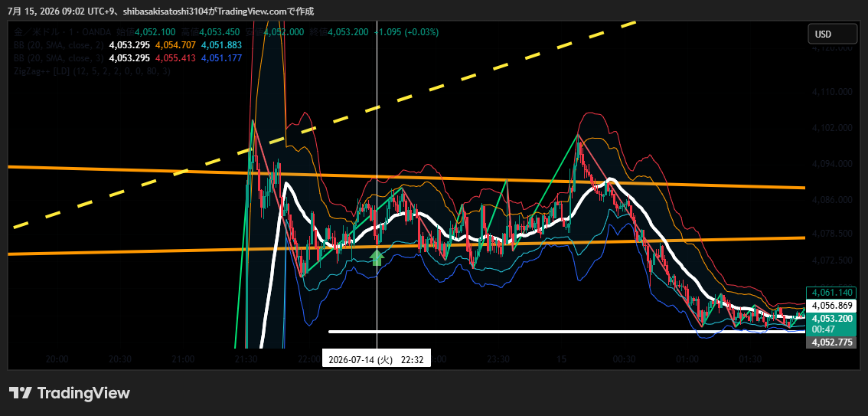Click the white 4,053.295 value in BB 3 row

click(x=129, y=57)
